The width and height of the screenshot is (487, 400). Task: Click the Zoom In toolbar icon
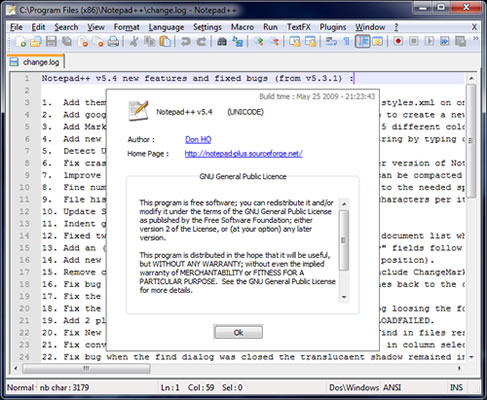tap(259, 42)
